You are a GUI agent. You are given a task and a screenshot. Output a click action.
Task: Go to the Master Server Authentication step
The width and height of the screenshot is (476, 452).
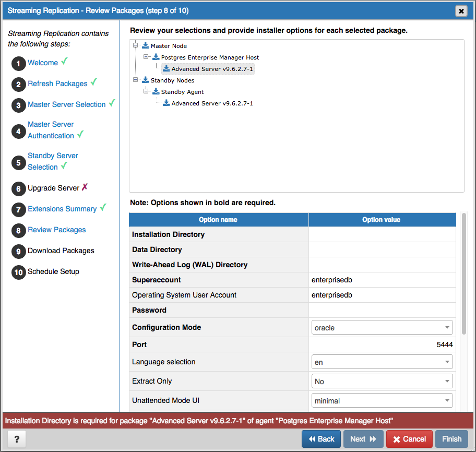pos(51,130)
